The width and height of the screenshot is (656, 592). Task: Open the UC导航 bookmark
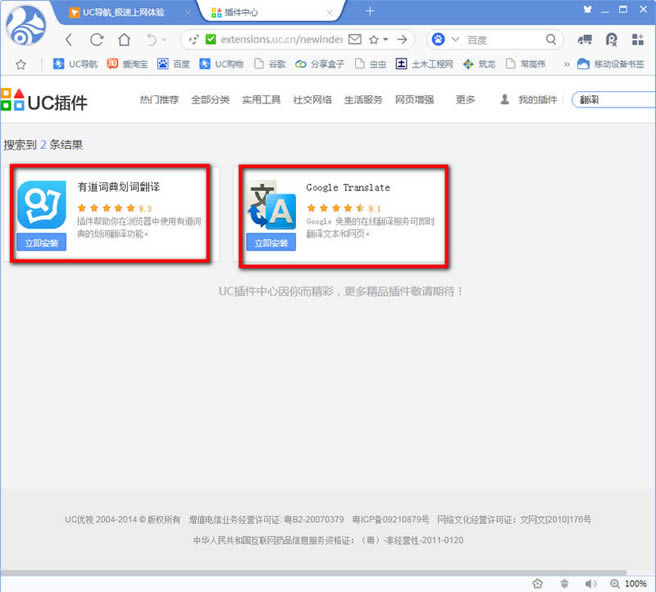click(75, 64)
